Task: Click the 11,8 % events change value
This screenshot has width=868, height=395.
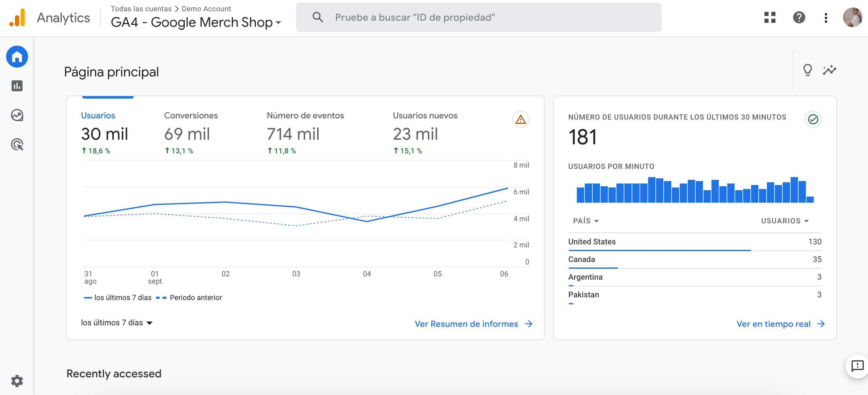Action: tap(281, 151)
